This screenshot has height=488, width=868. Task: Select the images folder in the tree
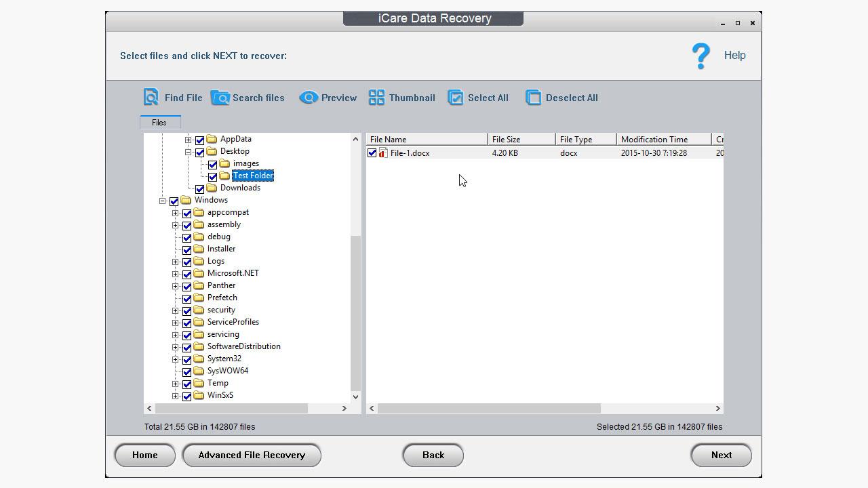click(x=247, y=163)
